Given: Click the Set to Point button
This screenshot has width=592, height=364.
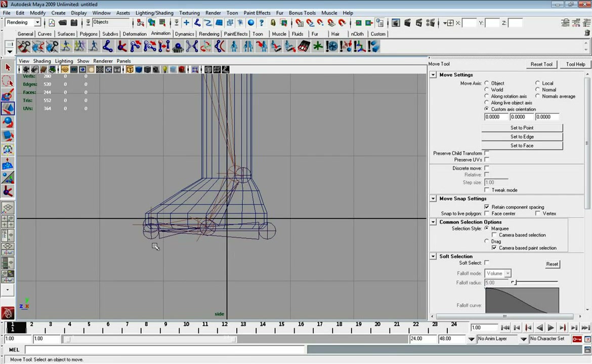Looking at the screenshot, I should pyautogui.click(x=522, y=128).
